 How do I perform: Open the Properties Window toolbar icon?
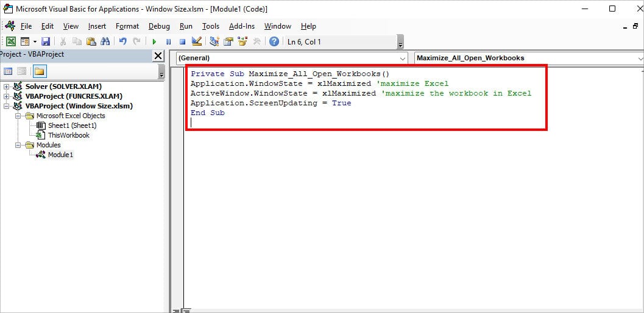tap(228, 41)
